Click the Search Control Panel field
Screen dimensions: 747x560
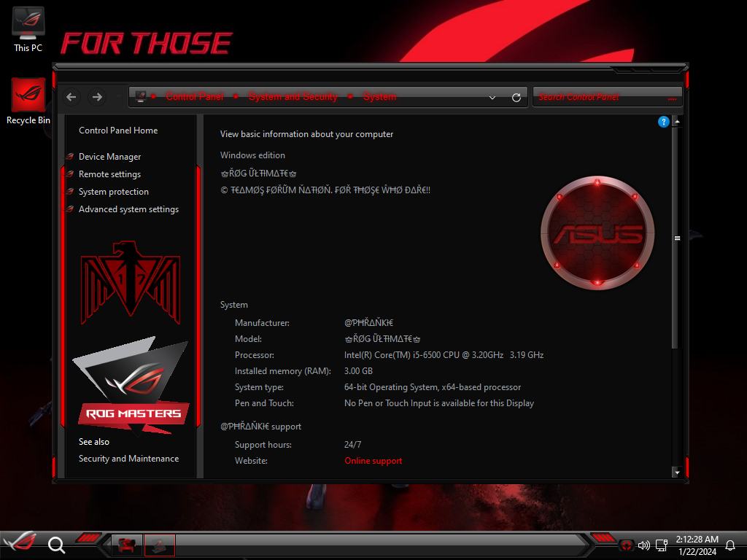click(x=598, y=97)
